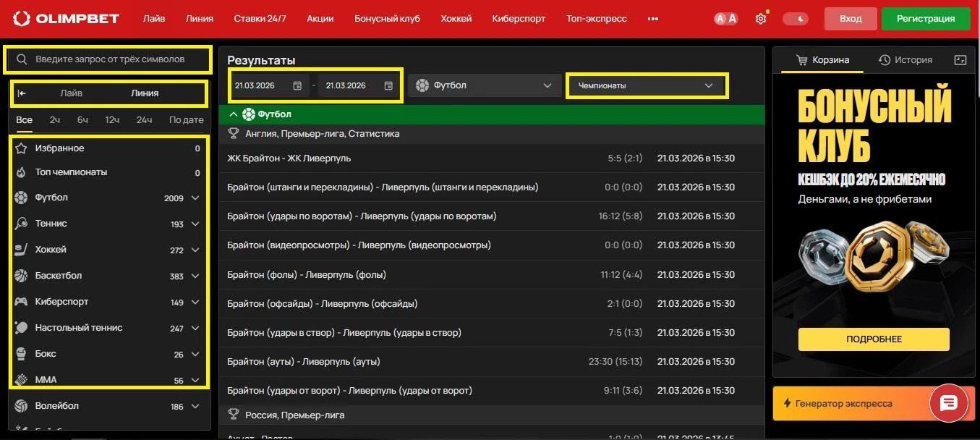Viewport: 980px width, 440px height.
Task: Click the Регистрация button
Action: pos(925,18)
